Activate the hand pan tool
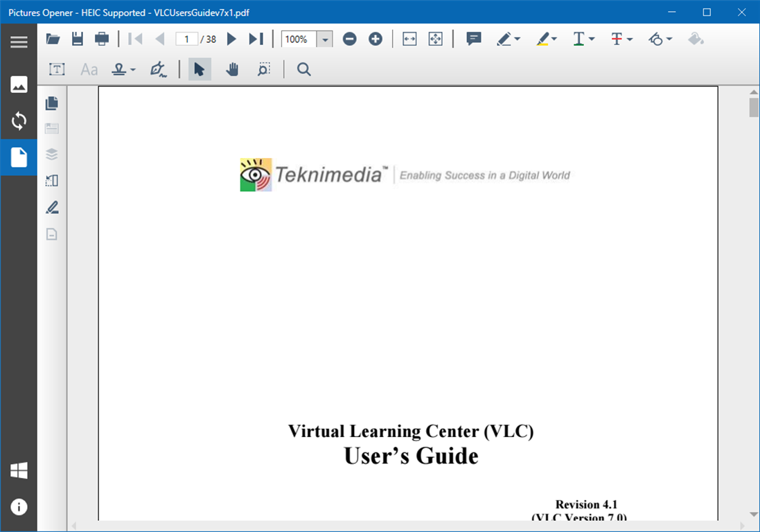The image size is (760, 532). [232, 69]
